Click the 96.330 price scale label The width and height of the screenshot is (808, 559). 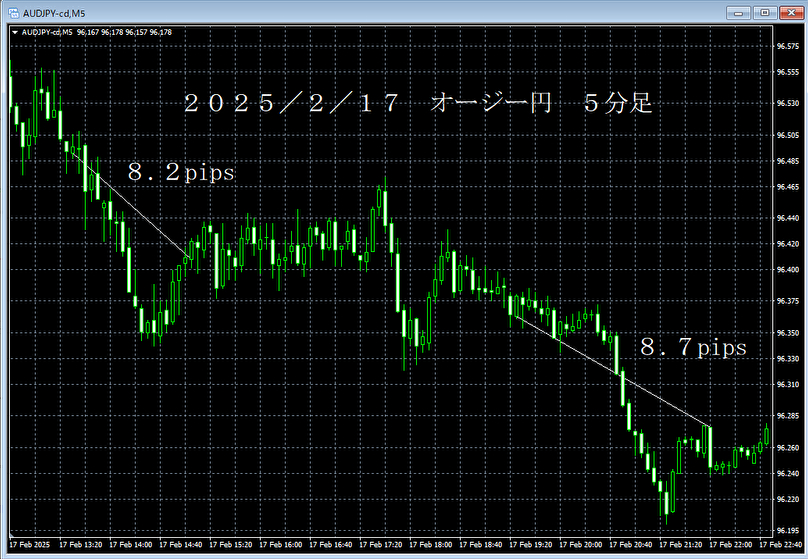pos(788,359)
